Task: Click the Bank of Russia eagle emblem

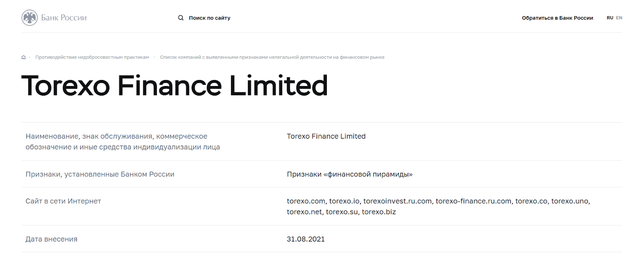Action: (29, 18)
